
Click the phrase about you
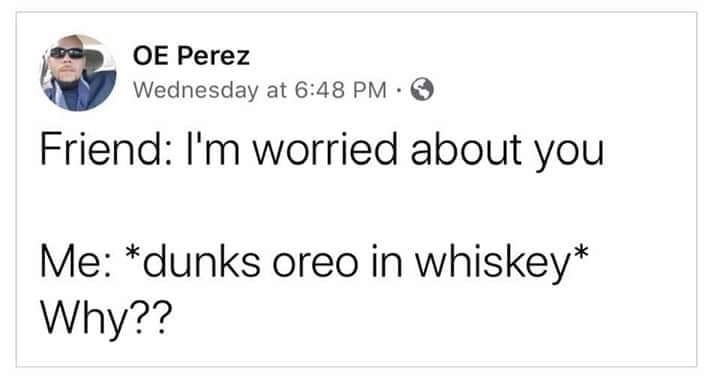point(507,152)
